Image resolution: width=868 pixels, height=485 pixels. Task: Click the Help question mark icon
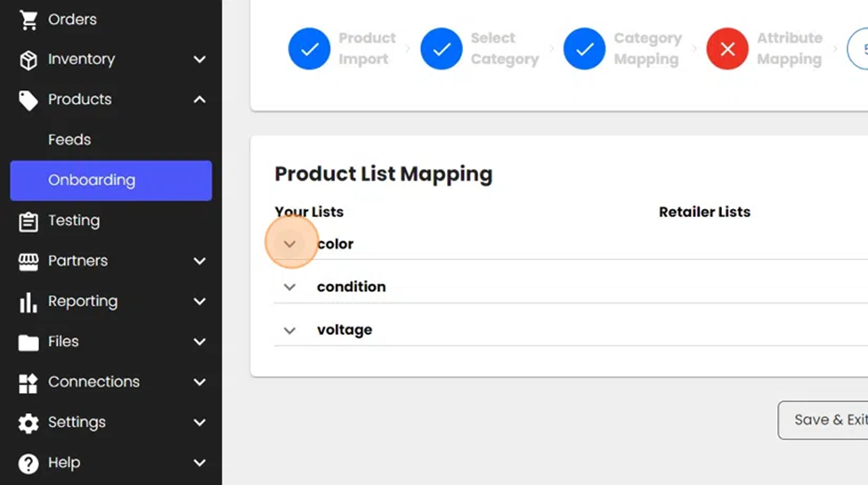(x=28, y=463)
